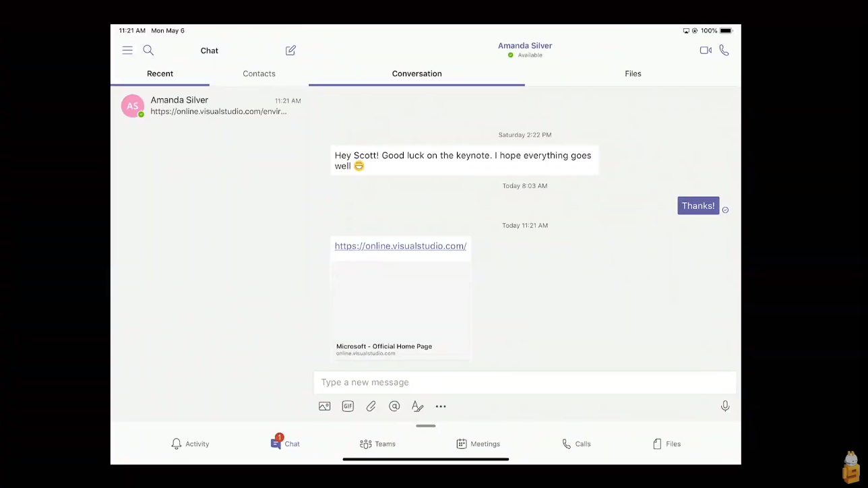Open Amanda Silver chat in recent list
Image resolution: width=868 pixels, height=488 pixels.
[210, 106]
